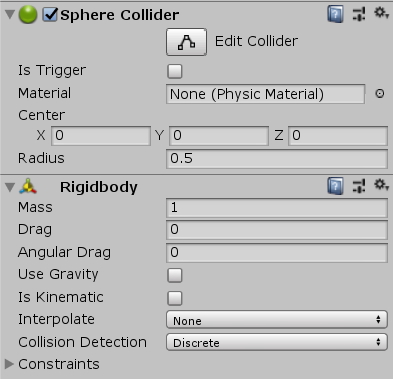The width and height of the screenshot is (393, 379).
Task: Open Sphere Collider presets slider icon
Action: [x=359, y=14]
